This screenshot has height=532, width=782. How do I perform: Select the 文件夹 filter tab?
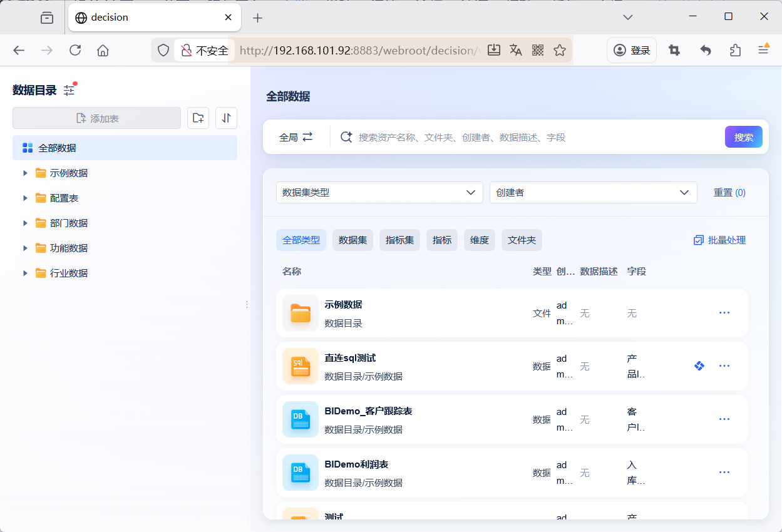pyautogui.click(x=522, y=240)
